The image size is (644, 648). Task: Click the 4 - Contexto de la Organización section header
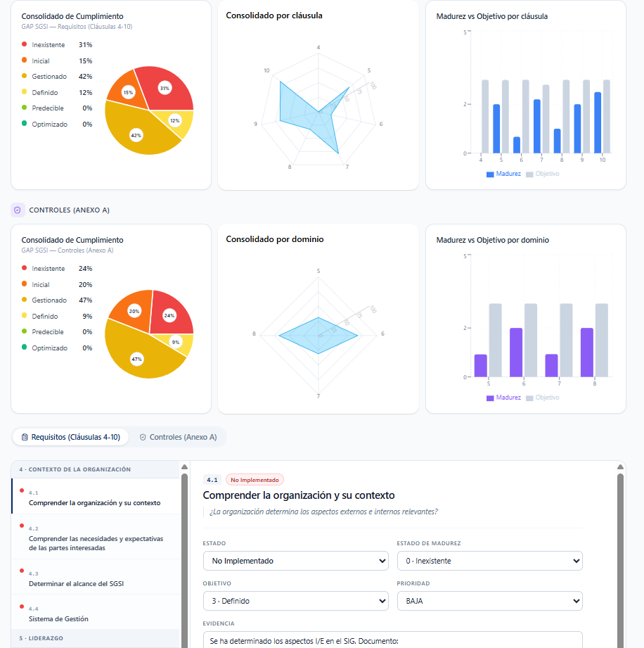pyautogui.click(x=96, y=469)
